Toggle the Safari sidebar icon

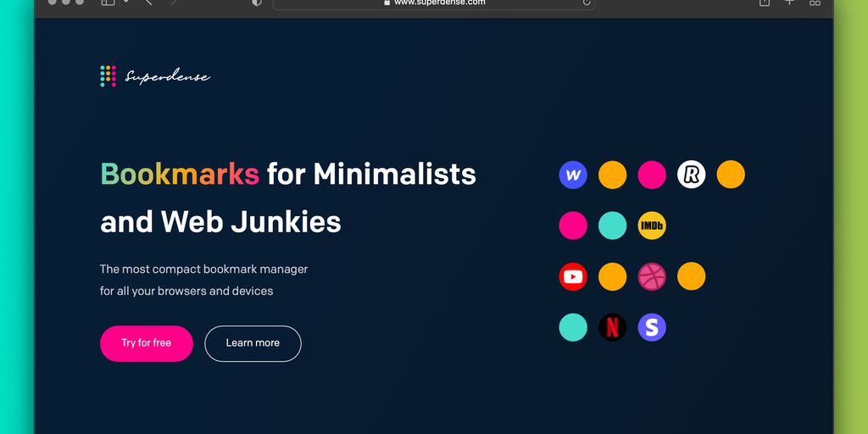tap(108, 3)
